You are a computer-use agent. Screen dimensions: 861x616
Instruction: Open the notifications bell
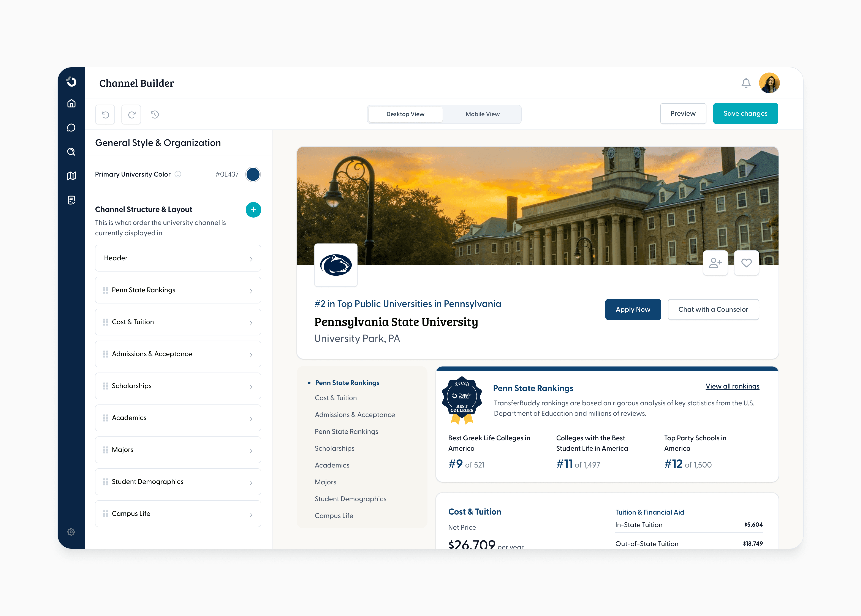click(746, 83)
